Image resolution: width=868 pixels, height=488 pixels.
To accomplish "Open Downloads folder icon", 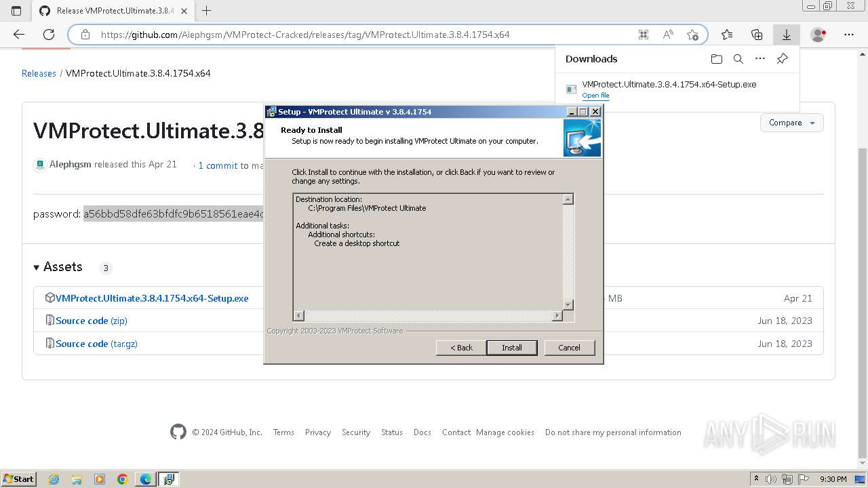I will pyautogui.click(x=717, y=59).
